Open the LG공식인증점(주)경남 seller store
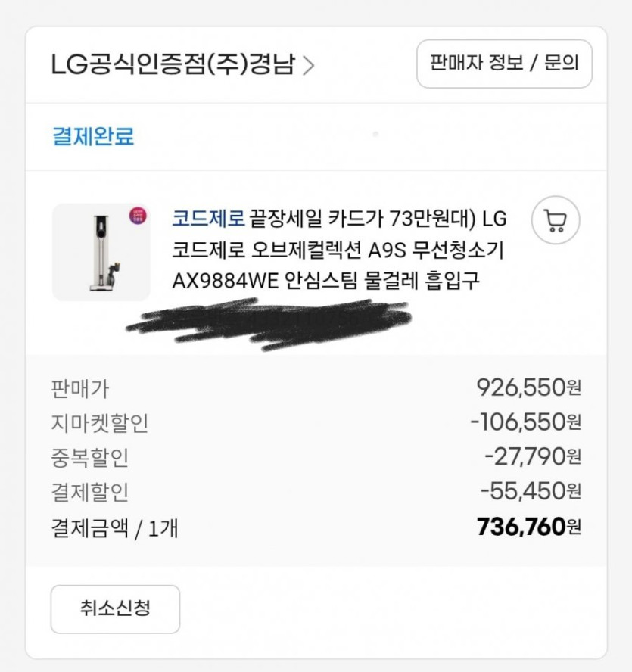The image size is (632, 672). pyautogui.click(x=174, y=65)
